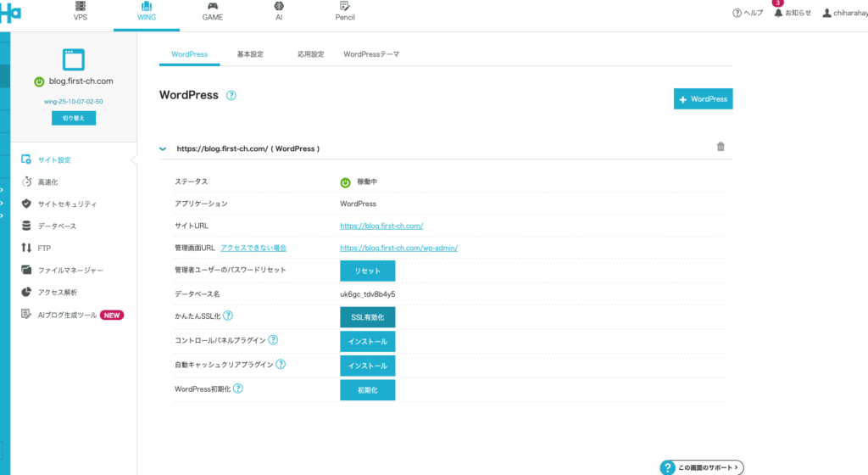Open the かんたんSSL化 help tooltip icon
868x475 pixels.
[228, 316]
